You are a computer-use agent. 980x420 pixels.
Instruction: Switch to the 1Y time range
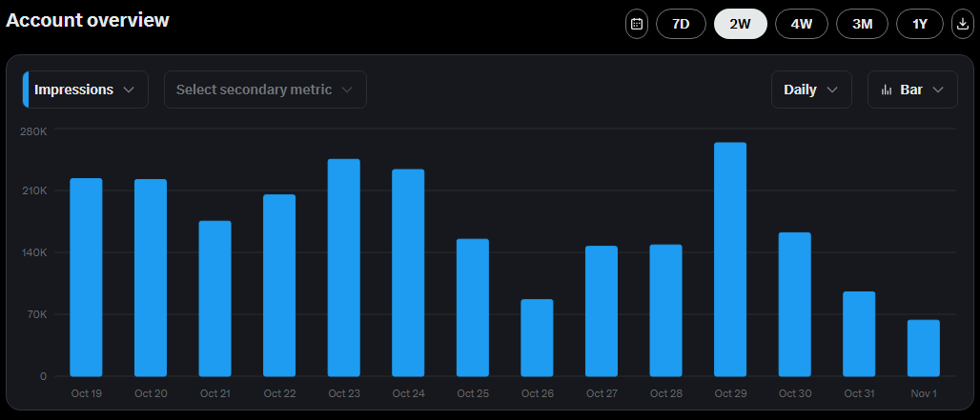point(920,24)
